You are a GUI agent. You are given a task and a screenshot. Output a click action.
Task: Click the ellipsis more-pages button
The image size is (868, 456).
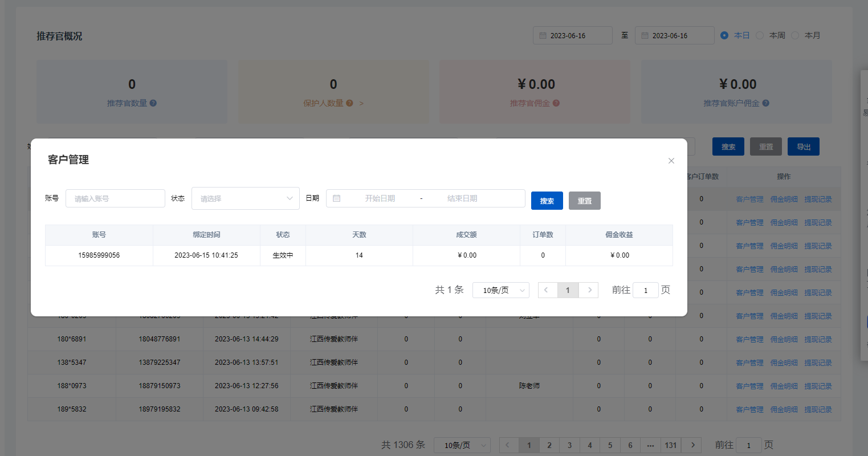650,445
